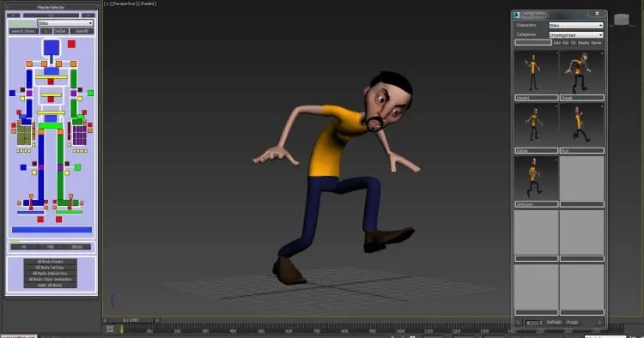Select the blue head control in rig selector

pos(52,47)
